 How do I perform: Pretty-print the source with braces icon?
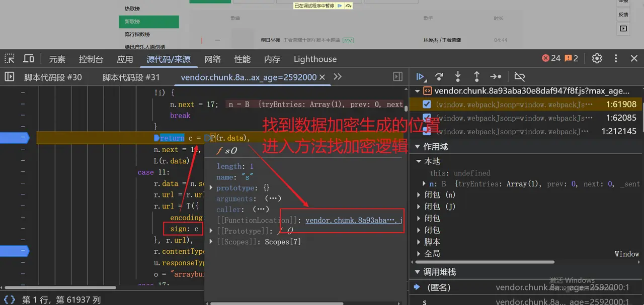click(10, 299)
